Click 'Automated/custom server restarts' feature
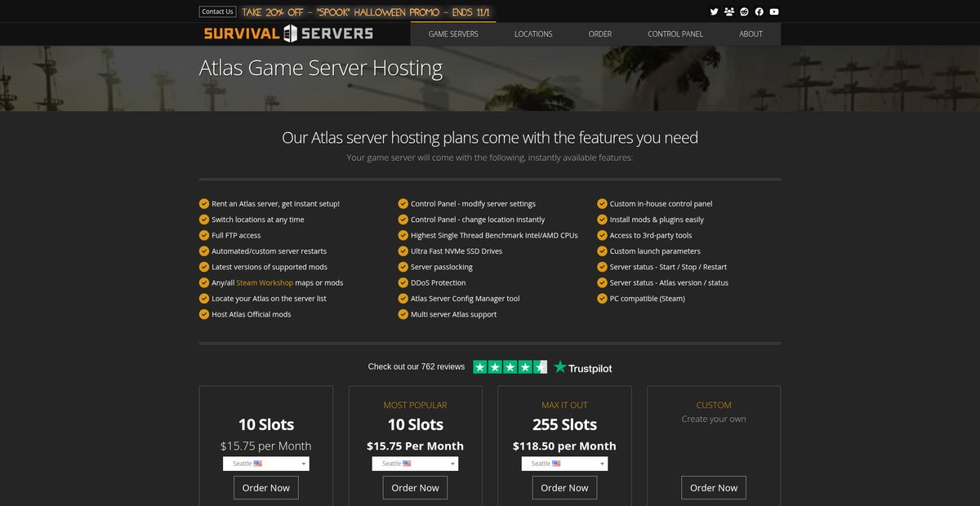The image size is (980, 506). [x=269, y=251]
